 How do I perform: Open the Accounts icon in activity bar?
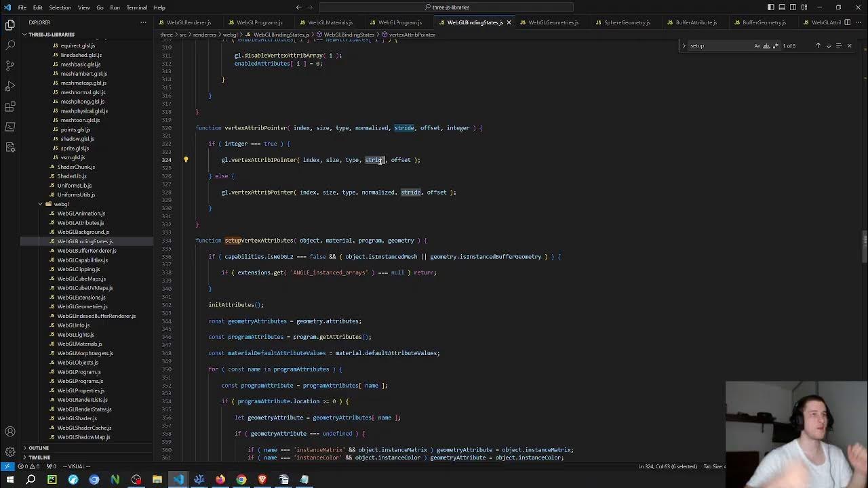[x=10, y=432]
